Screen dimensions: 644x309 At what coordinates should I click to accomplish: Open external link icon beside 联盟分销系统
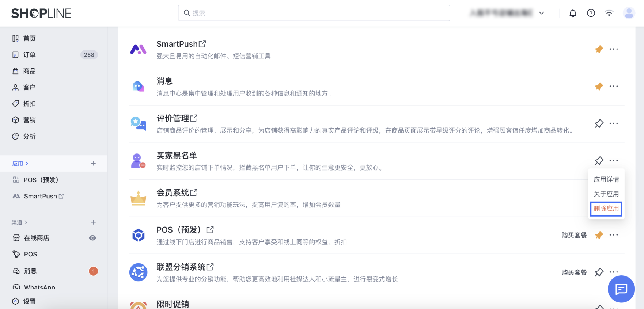click(210, 267)
